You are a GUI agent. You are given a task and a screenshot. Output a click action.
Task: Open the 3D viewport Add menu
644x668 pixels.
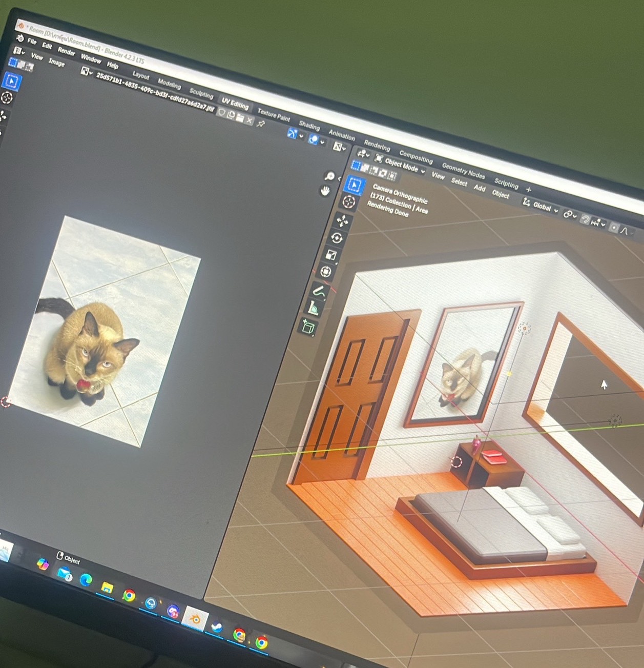point(480,188)
